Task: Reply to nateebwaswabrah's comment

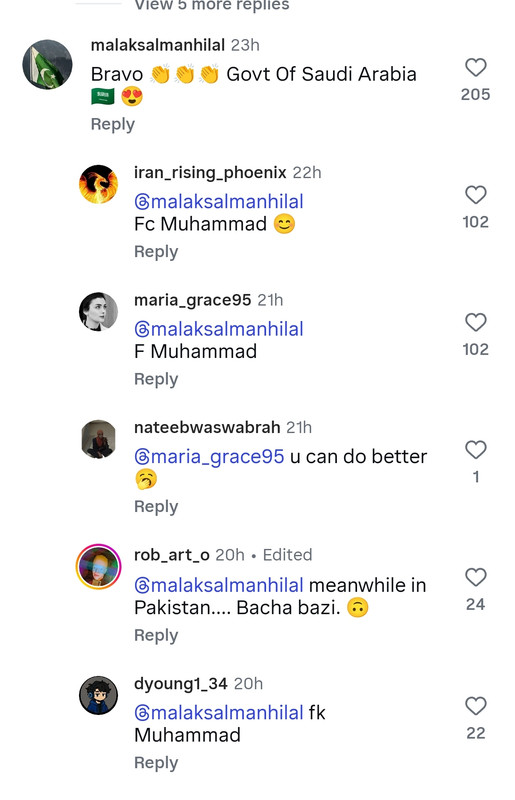Action: point(156,507)
